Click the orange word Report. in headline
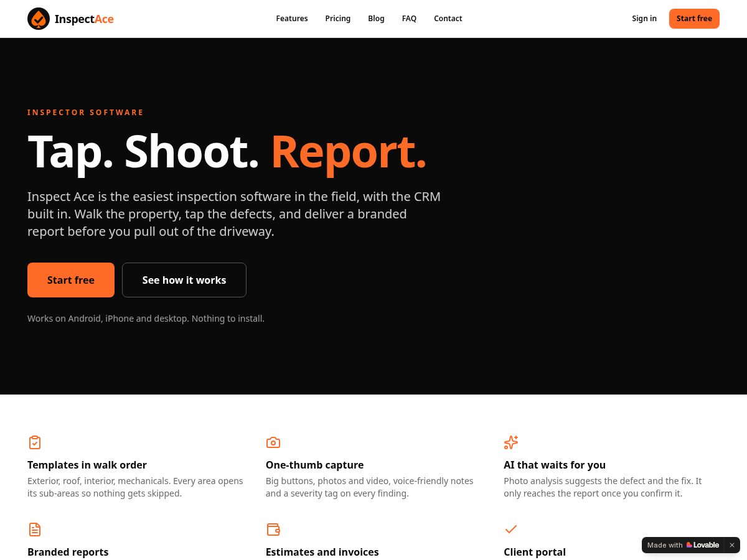The height and width of the screenshot is (560, 747). [x=349, y=152]
